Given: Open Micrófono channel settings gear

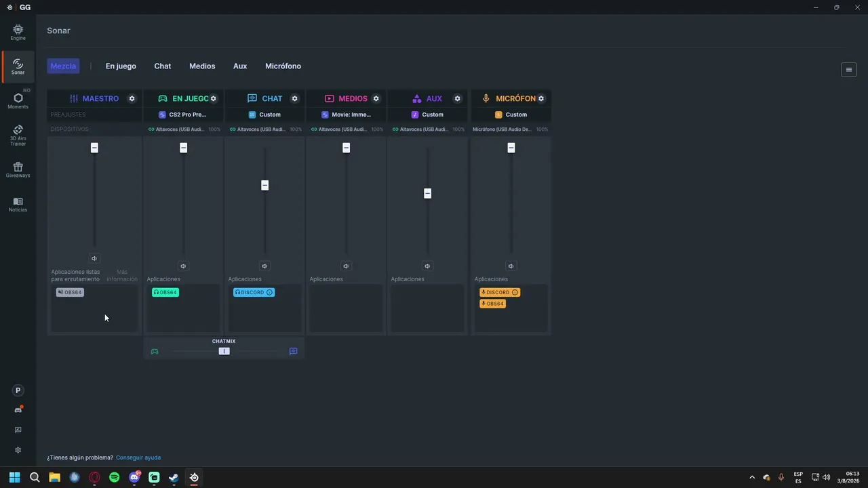Looking at the screenshot, I should pos(540,98).
